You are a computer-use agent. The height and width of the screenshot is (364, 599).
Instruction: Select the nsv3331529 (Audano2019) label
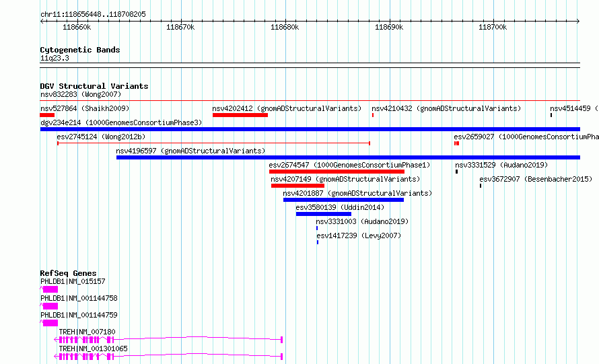point(501,165)
